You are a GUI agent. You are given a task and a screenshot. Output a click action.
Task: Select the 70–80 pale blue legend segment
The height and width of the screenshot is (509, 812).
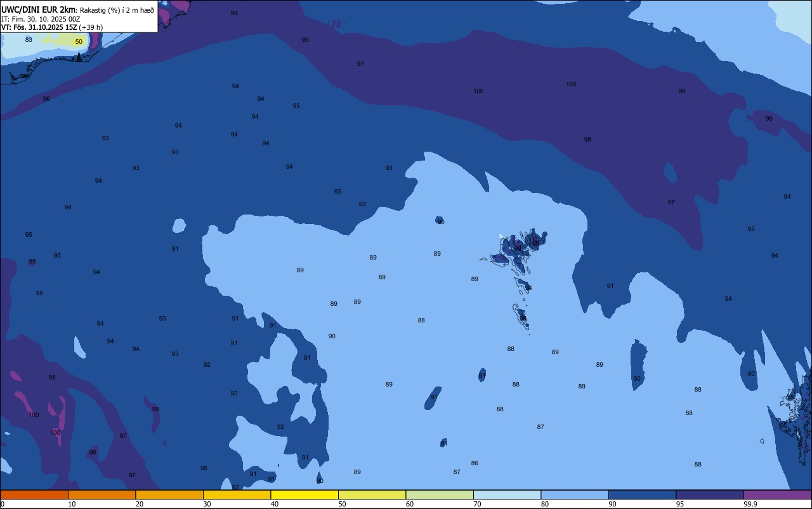pos(507,494)
